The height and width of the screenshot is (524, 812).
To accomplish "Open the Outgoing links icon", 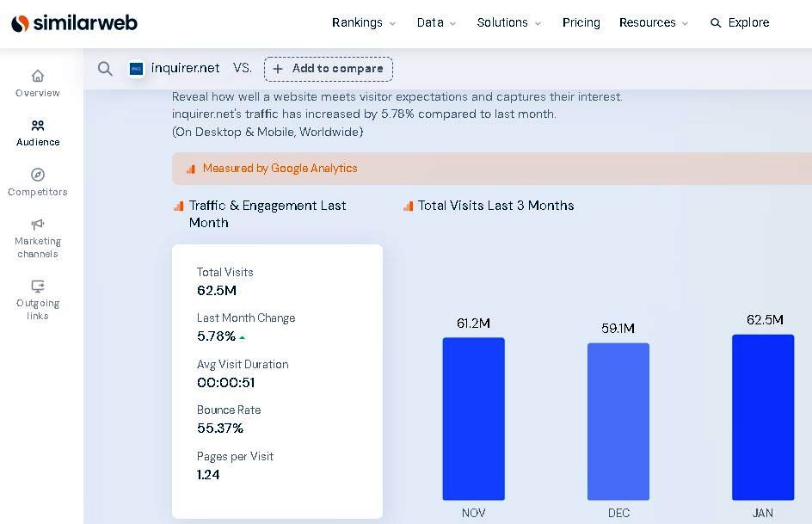I will click(38, 287).
